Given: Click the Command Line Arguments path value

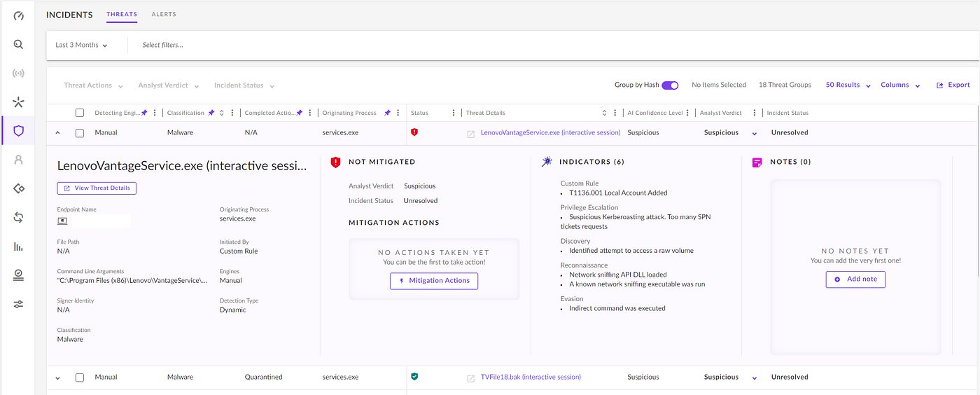Looking at the screenshot, I should coord(132,280).
